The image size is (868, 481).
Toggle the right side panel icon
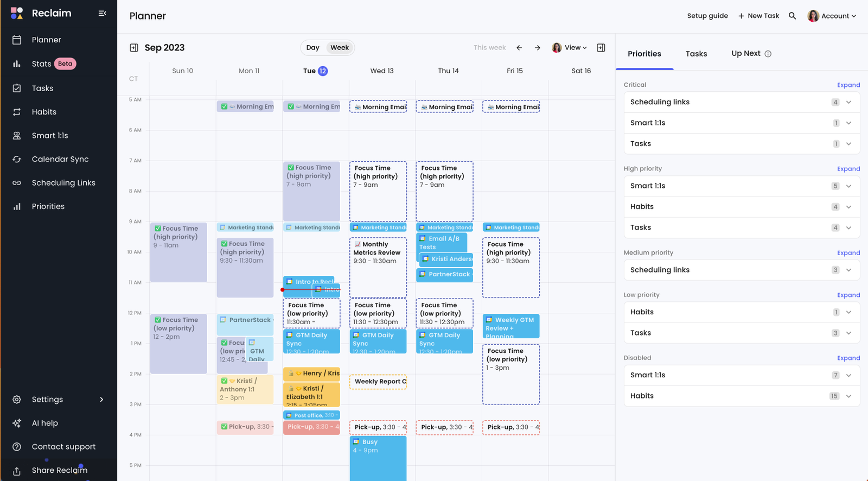(x=601, y=48)
